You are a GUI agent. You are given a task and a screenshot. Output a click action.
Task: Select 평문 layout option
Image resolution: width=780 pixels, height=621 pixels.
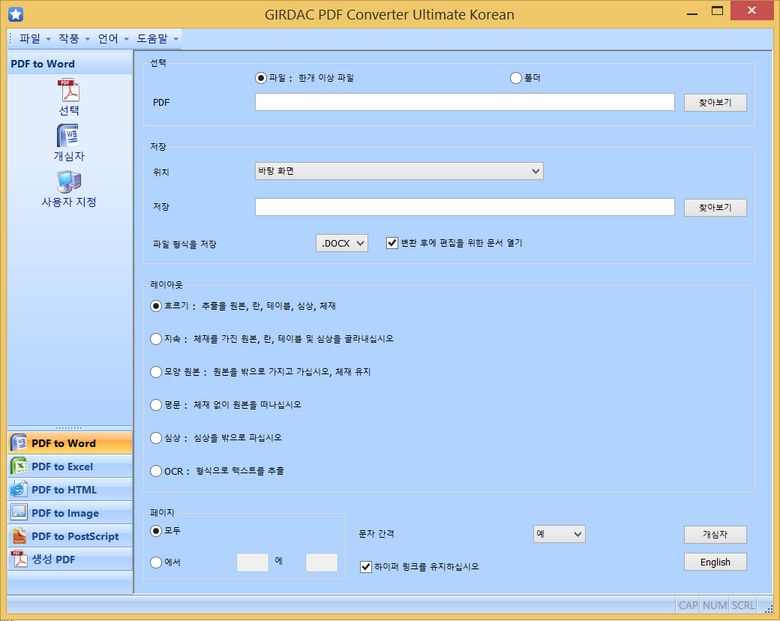[156, 405]
